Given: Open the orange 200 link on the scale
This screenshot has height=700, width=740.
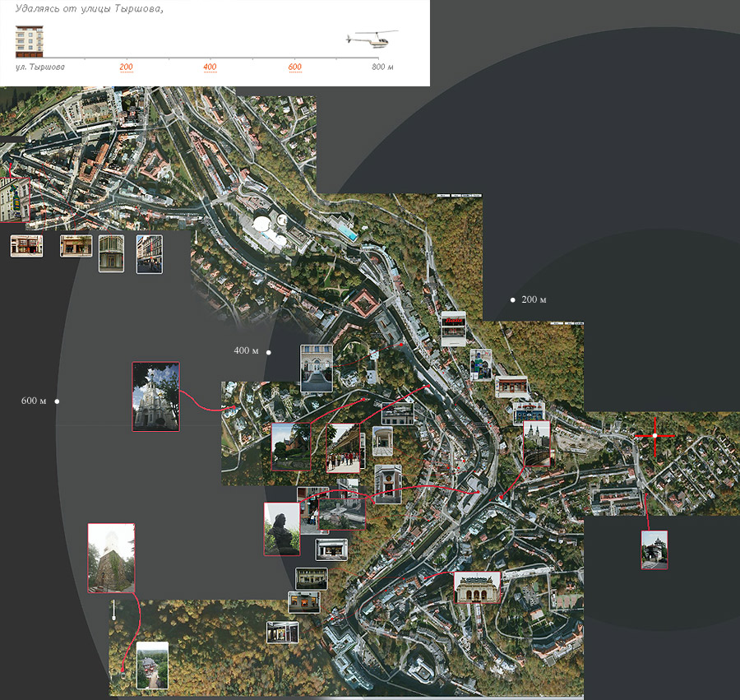Looking at the screenshot, I should pyautogui.click(x=126, y=67).
